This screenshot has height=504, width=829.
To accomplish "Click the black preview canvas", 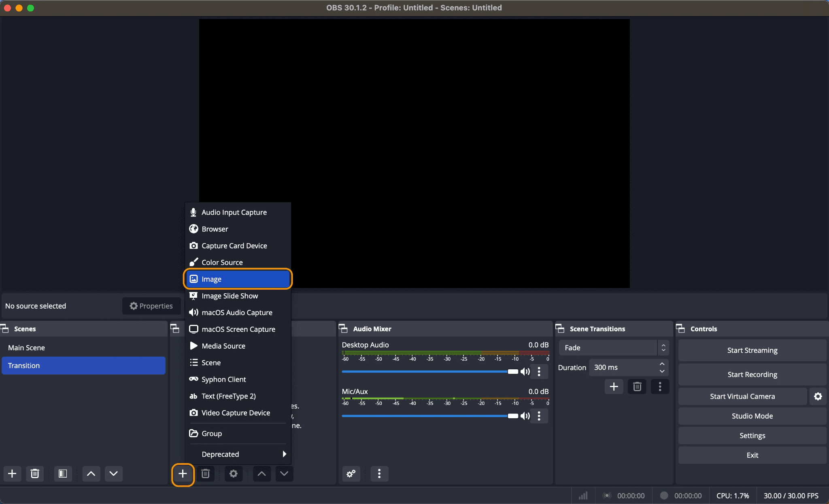I will point(414,153).
